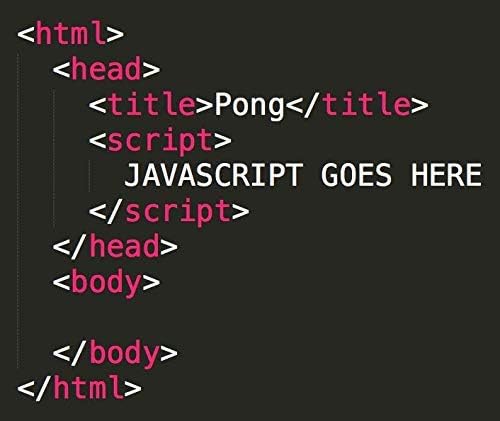Click the opening body tag
Viewport: 500px width, 421px height.
106,283
